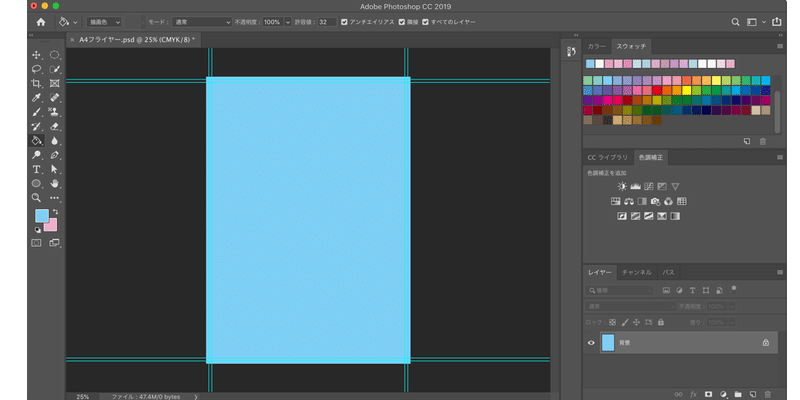
Task: Select the Clone Stamp tool
Action: click(x=55, y=112)
